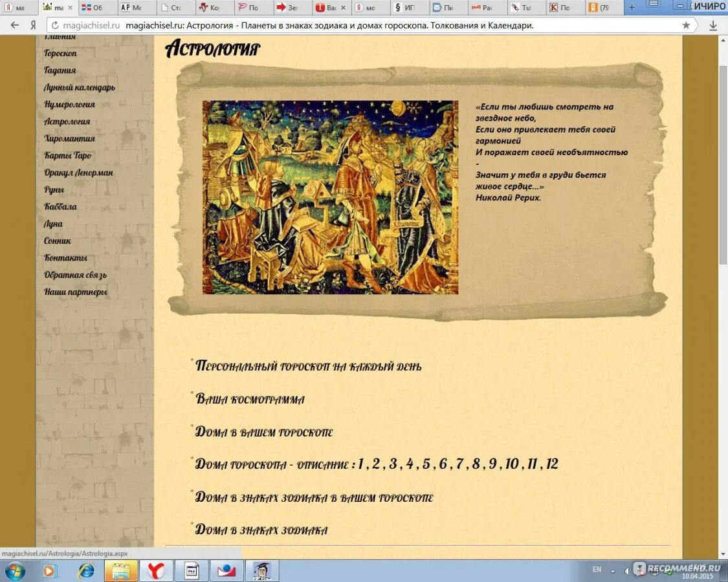This screenshot has height=582, width=728.
Task: Switch to the 'AP Ме' tab
Action: (136, 7)
